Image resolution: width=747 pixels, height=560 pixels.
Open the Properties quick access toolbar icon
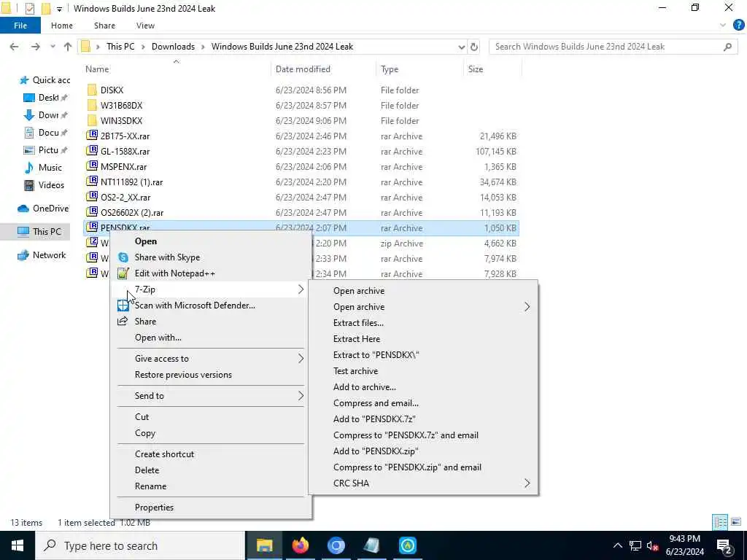29,9
